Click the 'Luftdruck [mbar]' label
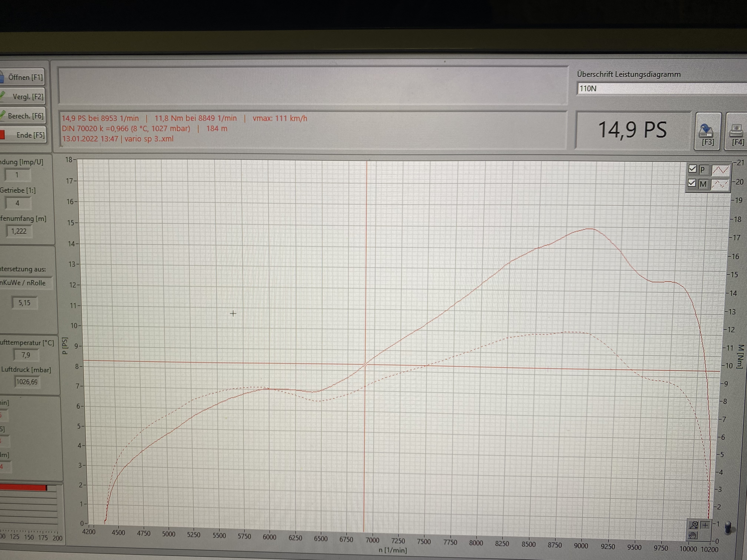 coord(26,370)
